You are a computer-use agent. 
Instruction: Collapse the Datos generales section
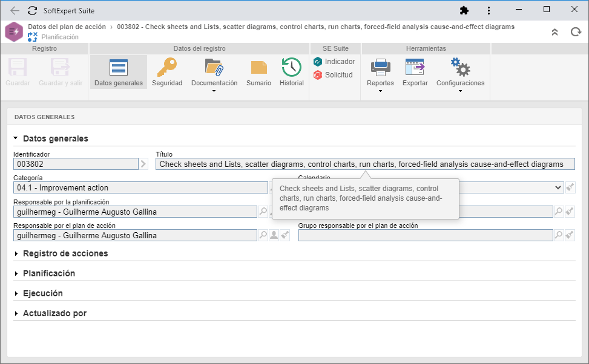tap(15, 138)
